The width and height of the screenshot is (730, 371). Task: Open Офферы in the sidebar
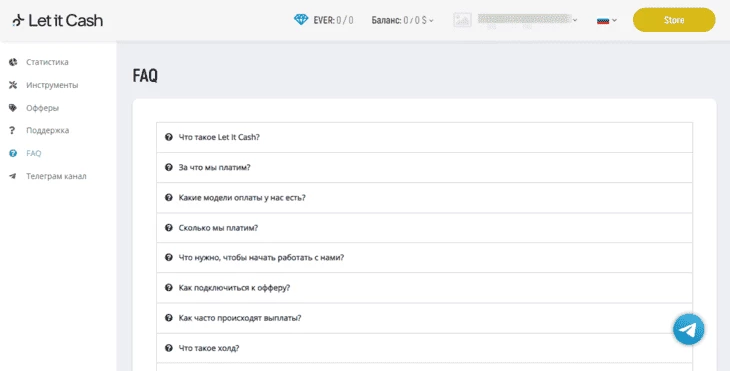[42, 108]
